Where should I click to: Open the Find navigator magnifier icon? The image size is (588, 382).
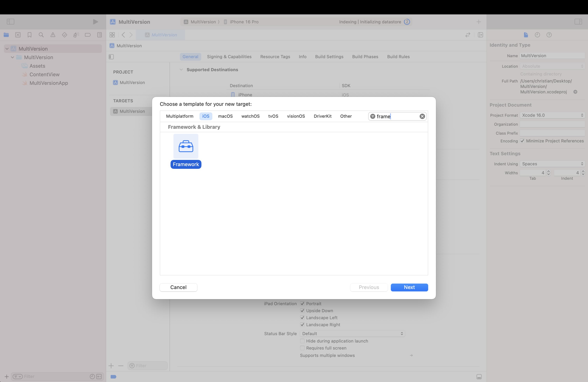tap(41, 35)
